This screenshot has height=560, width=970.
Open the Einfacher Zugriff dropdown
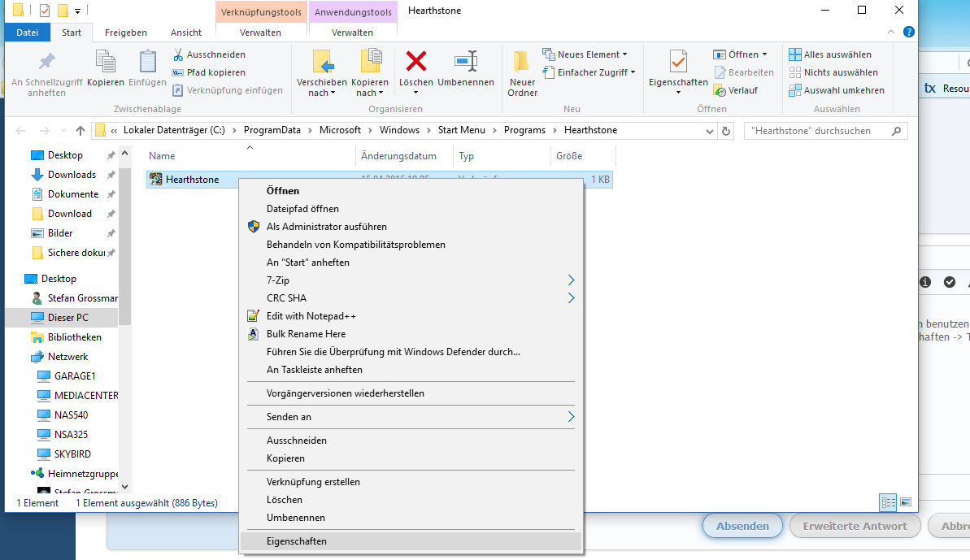point(633,72)
